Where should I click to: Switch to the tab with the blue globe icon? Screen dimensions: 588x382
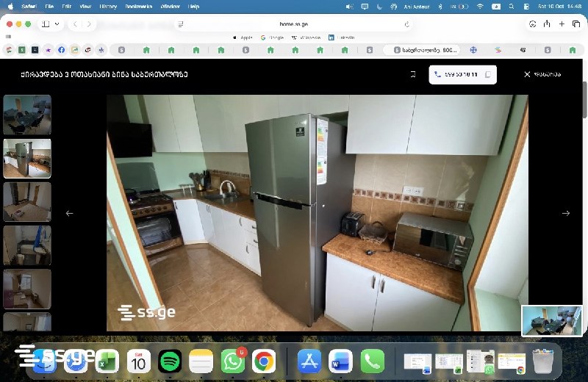coord(473,50)
